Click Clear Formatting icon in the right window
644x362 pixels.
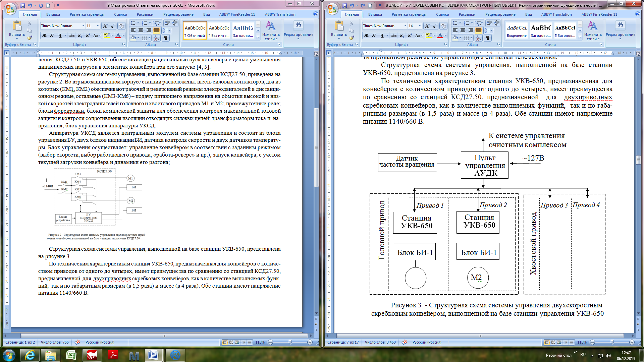(443, 26)
